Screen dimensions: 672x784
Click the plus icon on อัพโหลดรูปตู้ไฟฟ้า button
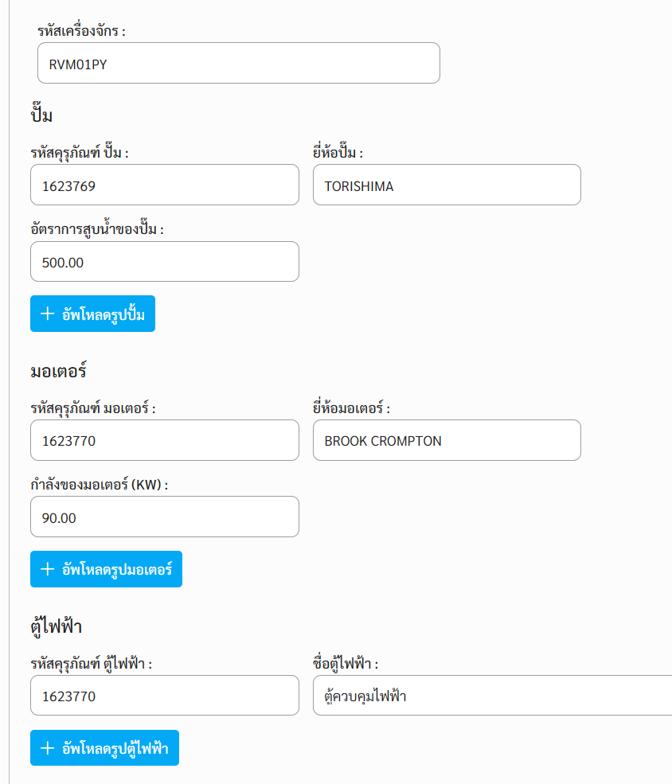[x=48, y=748]
